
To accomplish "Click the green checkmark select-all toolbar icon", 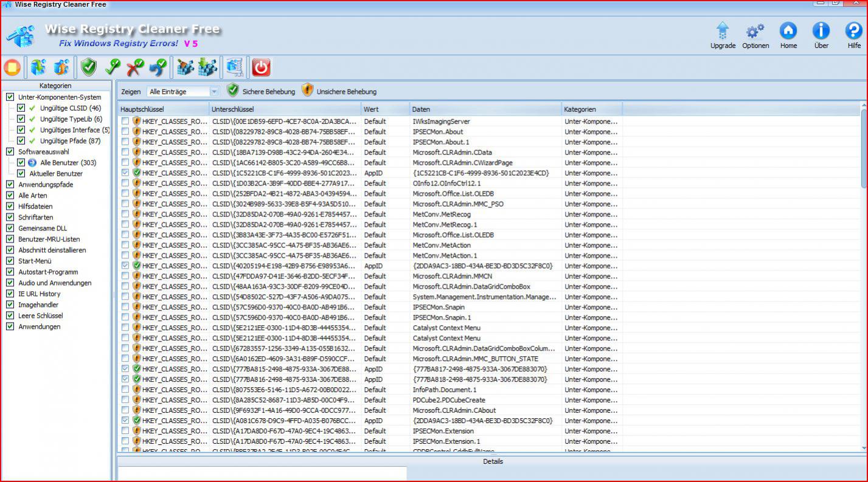I will (x=113, y=67).
